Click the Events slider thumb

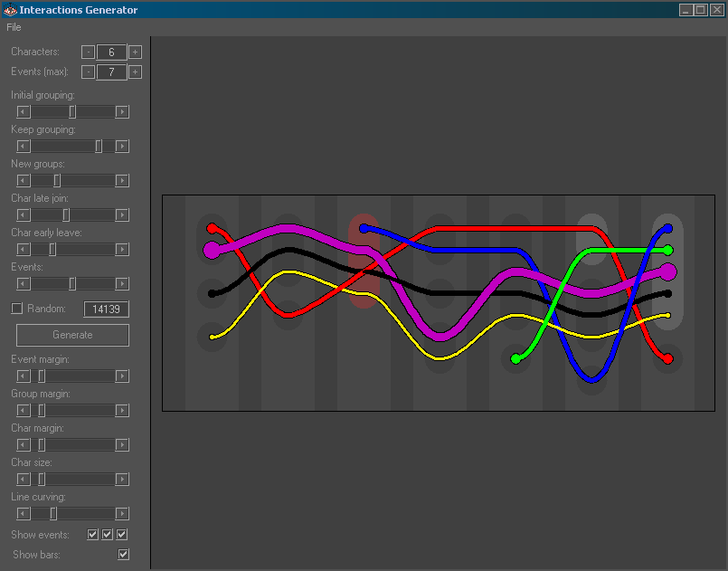(72, 284)
